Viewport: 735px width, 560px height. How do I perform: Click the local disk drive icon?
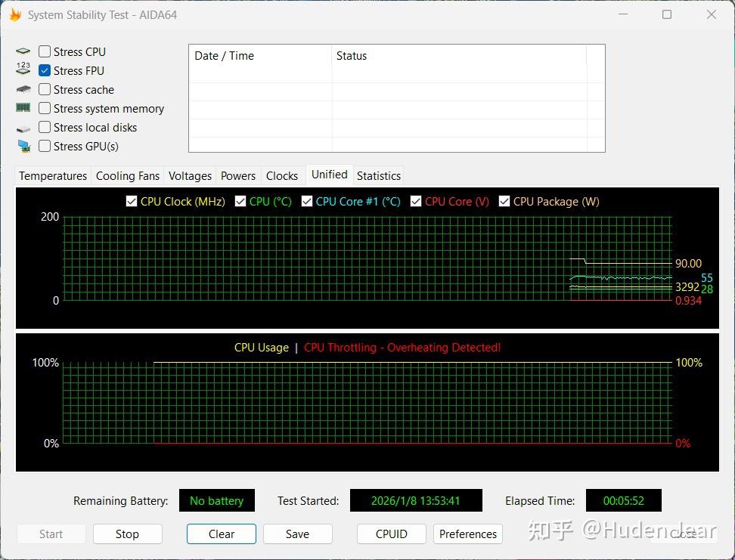23,128
